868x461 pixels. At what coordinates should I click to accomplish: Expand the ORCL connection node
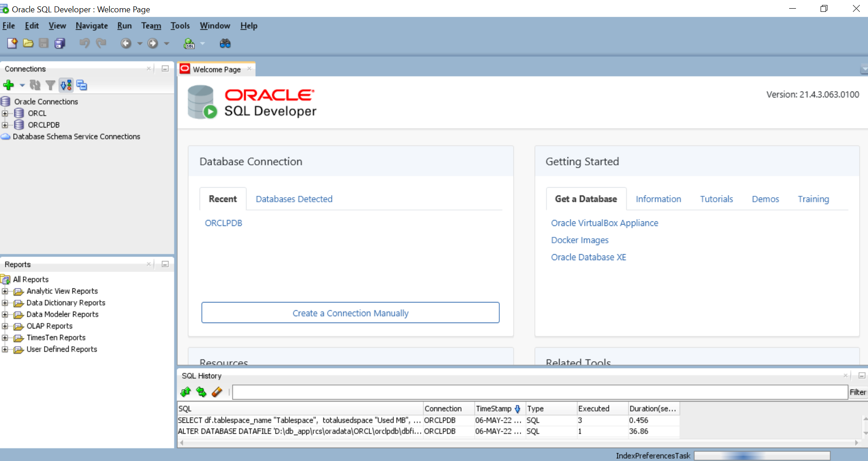pos(5,113)
